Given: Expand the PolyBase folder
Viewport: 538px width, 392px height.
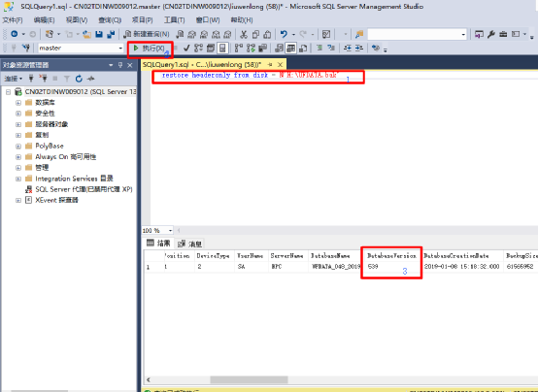Looking at the screenshot, I should tap(18, 146).
